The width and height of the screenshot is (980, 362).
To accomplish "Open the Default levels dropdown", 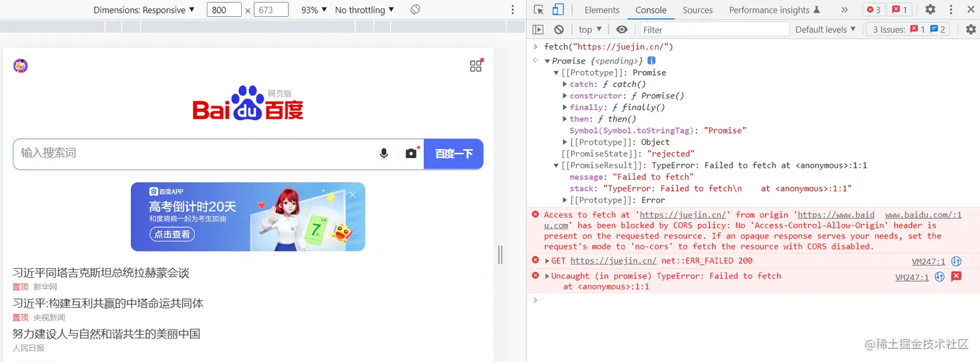I will (x=825, y=29).
